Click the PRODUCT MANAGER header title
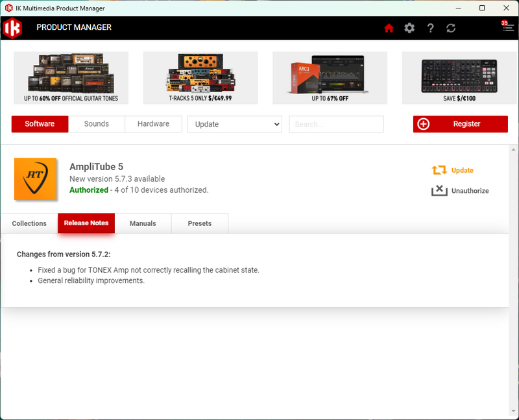519x420 pixels. point(74,27)
